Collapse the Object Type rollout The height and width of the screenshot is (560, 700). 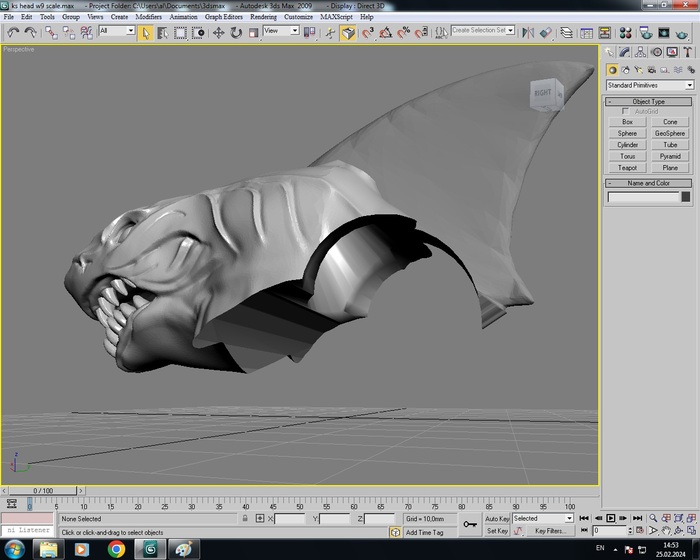pos(648,101)
